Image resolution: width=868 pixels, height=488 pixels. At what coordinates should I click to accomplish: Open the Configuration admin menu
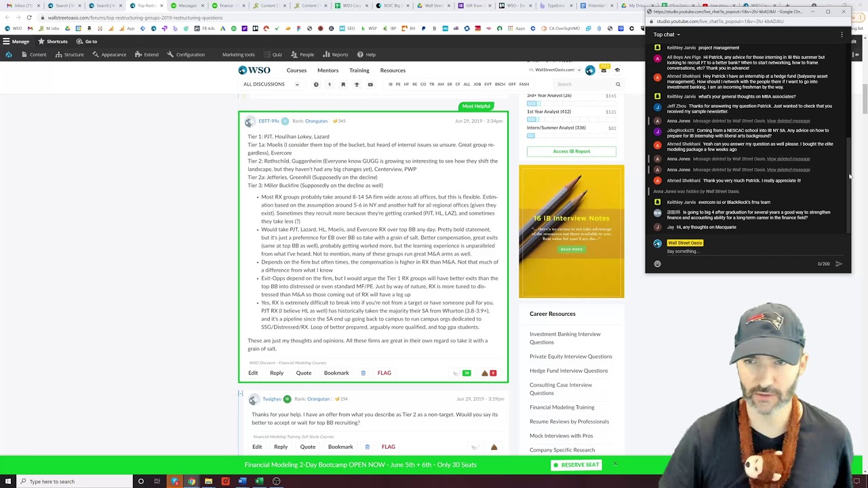pyautogui.click(x=186, y=54)
